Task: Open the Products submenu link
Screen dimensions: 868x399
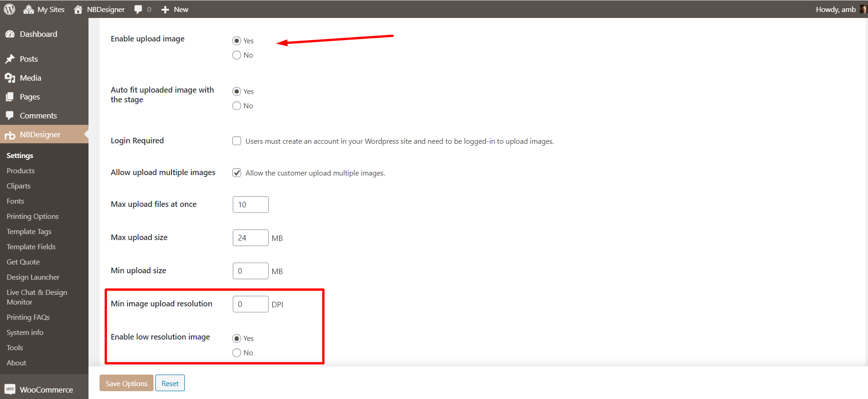Action: click(21, 170)
